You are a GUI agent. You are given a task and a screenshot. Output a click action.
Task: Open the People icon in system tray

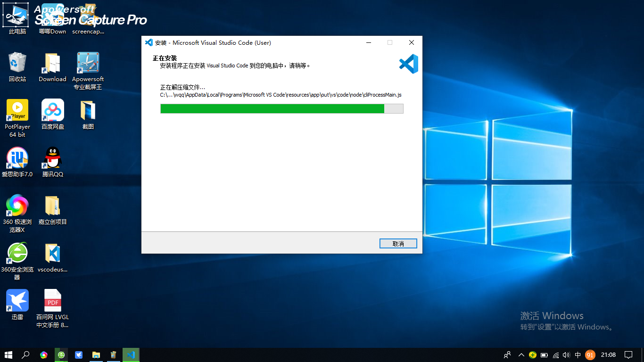pos(507,355)
